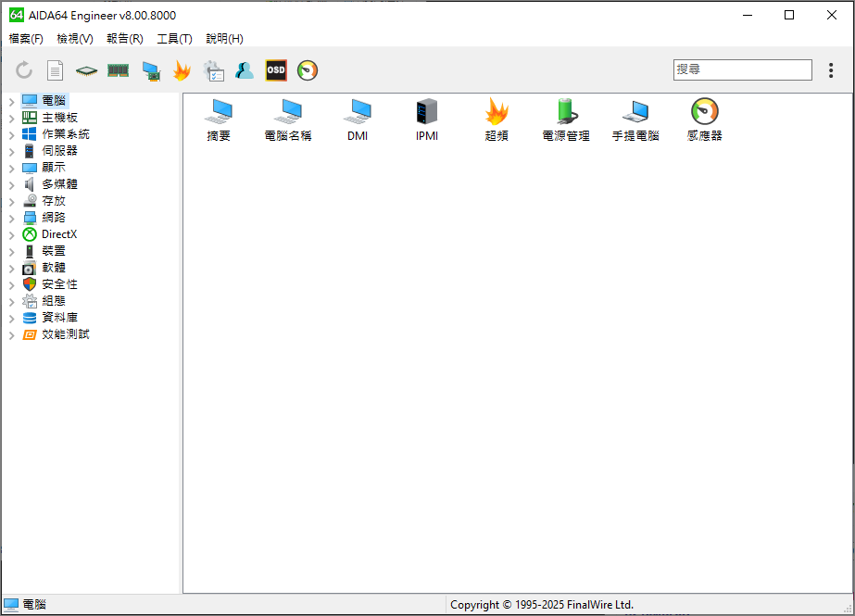855x616 pixels.
Task: Click the report document toolbar icon
Action: [x=56, y=70]
